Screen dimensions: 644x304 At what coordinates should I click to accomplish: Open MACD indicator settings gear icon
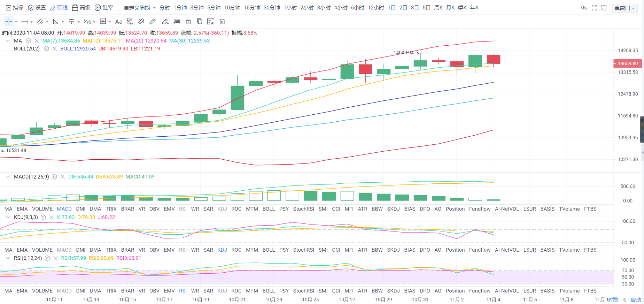click(x=54, y=177)
